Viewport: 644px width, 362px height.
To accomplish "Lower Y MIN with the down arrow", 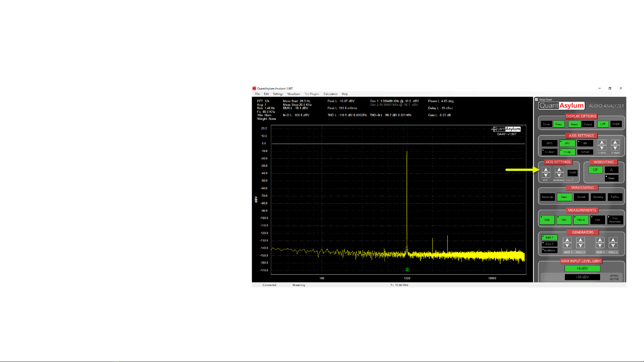I will 602,148.
